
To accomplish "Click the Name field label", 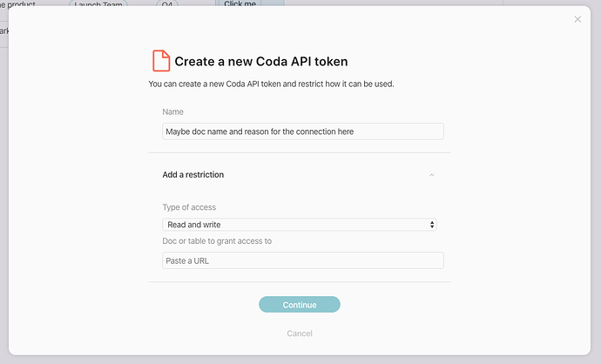I will (x=172, y=112).
